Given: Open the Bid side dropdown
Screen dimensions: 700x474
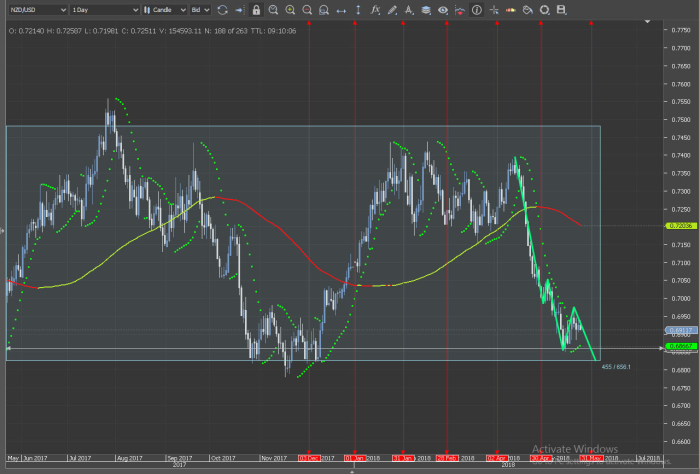Looking at the screenshot, I should (x=200, y=10).
